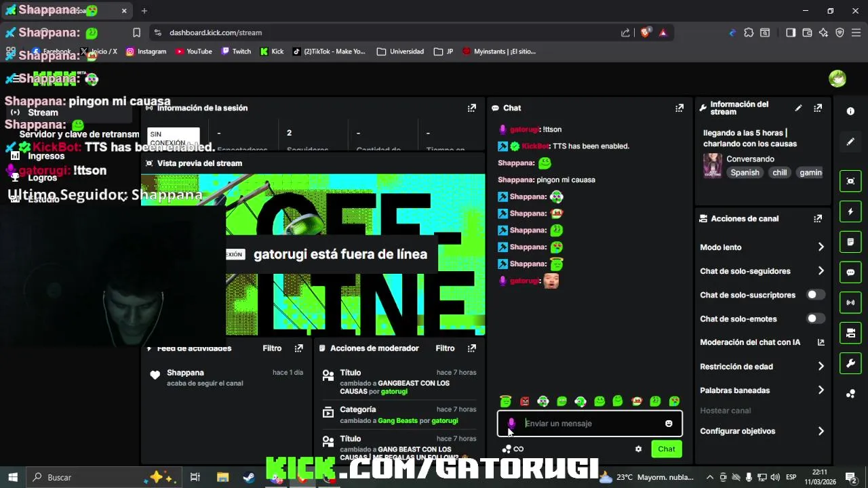The height and width of the screenshot is (488, 868).
Task: Open Logros in left sidebar
Action: coord(43,178)
